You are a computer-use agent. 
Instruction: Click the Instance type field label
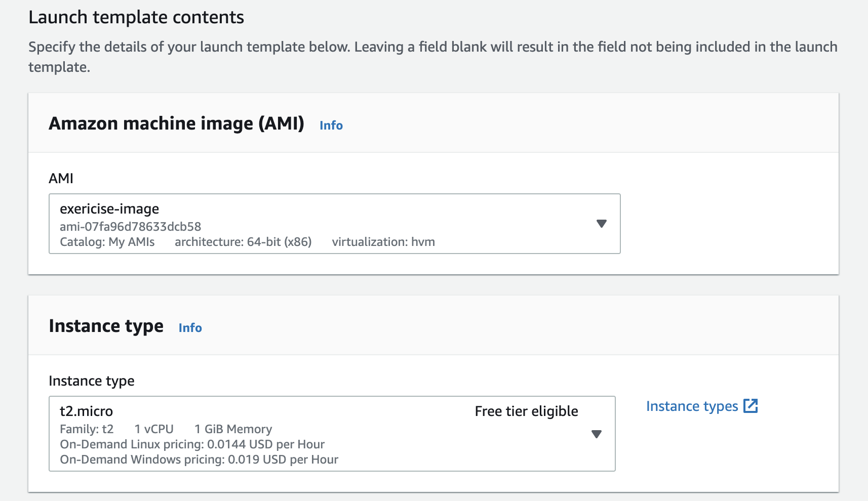[x=92, y=381]
